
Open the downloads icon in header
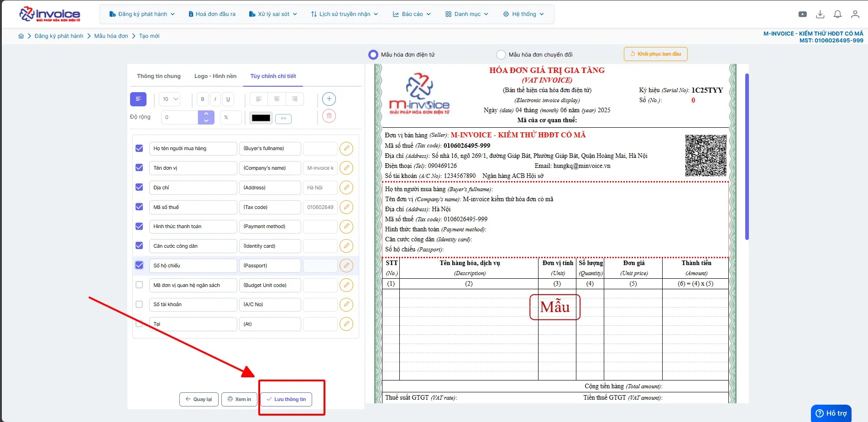[x=820, y=14]
